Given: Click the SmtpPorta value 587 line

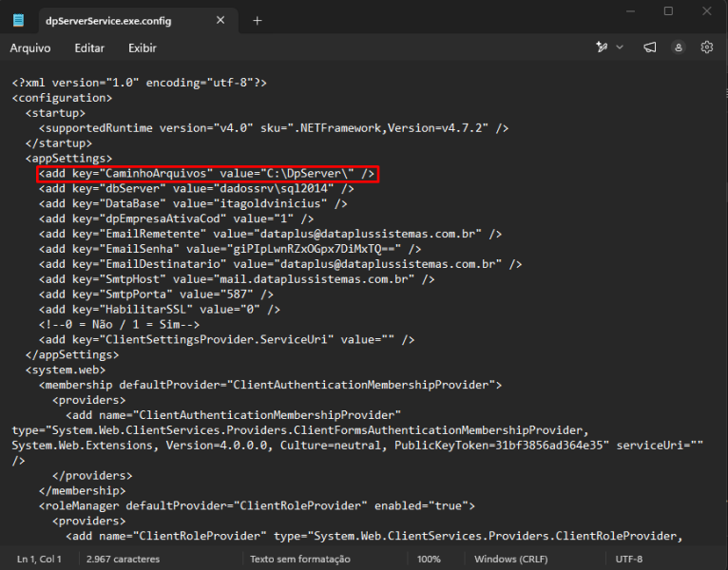Looking at the screenshot, I should point(157,294).
